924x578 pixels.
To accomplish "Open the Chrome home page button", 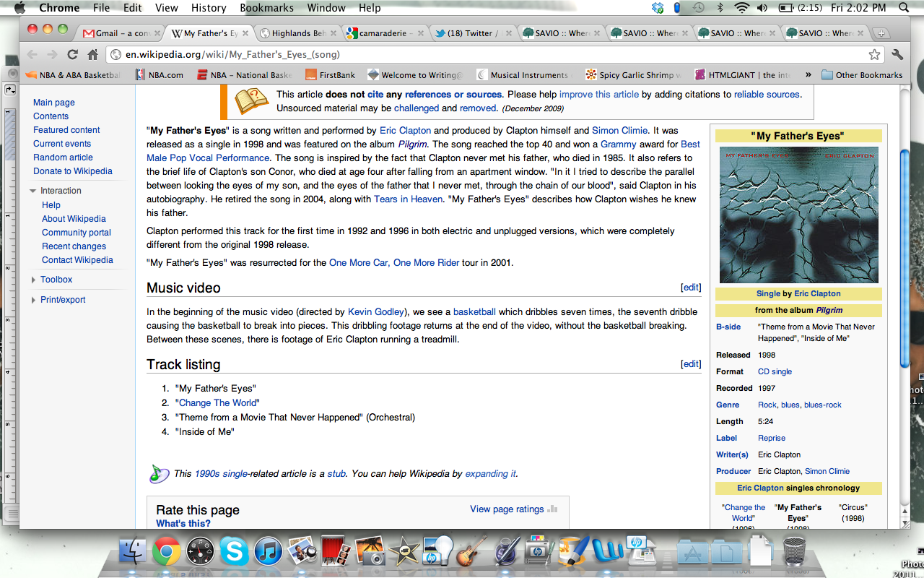I will click(x=92, y=55).
